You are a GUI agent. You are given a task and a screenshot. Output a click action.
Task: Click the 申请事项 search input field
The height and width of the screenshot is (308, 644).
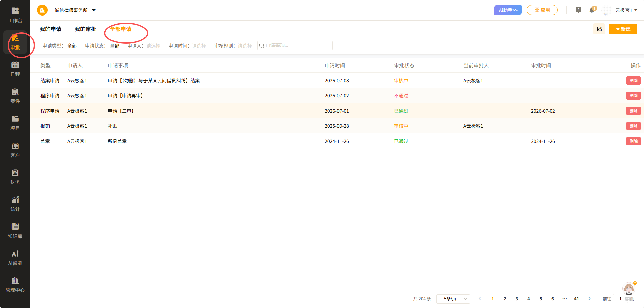click(x=295, y=45)
